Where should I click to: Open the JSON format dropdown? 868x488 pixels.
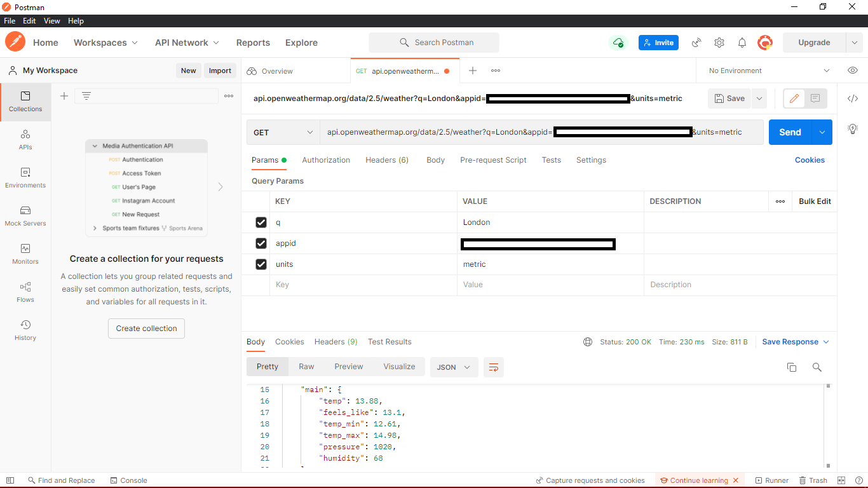(x=454, y=367)
